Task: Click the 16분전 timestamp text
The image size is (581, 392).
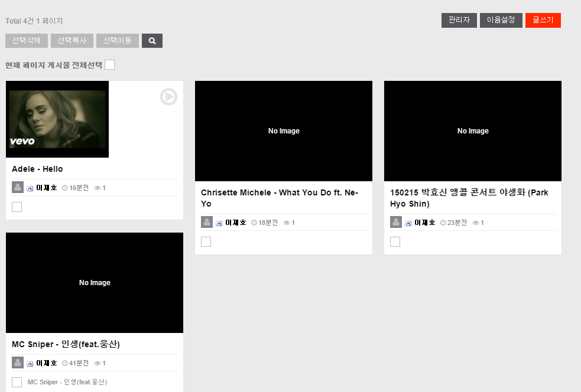Action: [x=79, y=188]
